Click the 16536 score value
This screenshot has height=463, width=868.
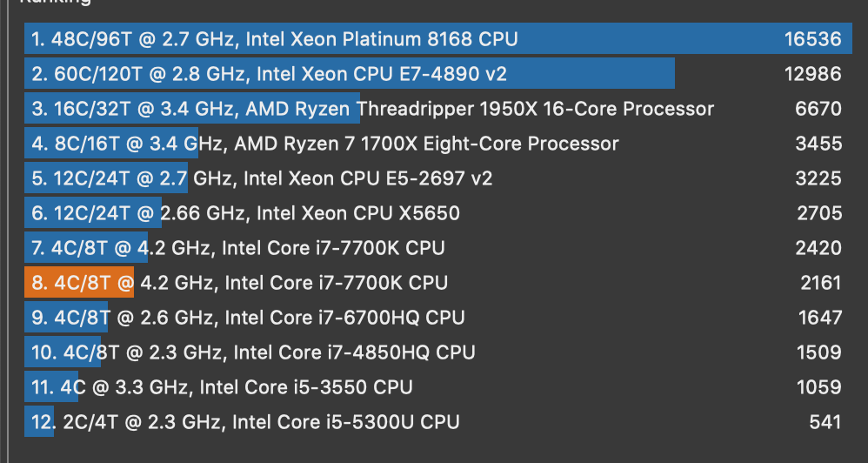point(812,39)
